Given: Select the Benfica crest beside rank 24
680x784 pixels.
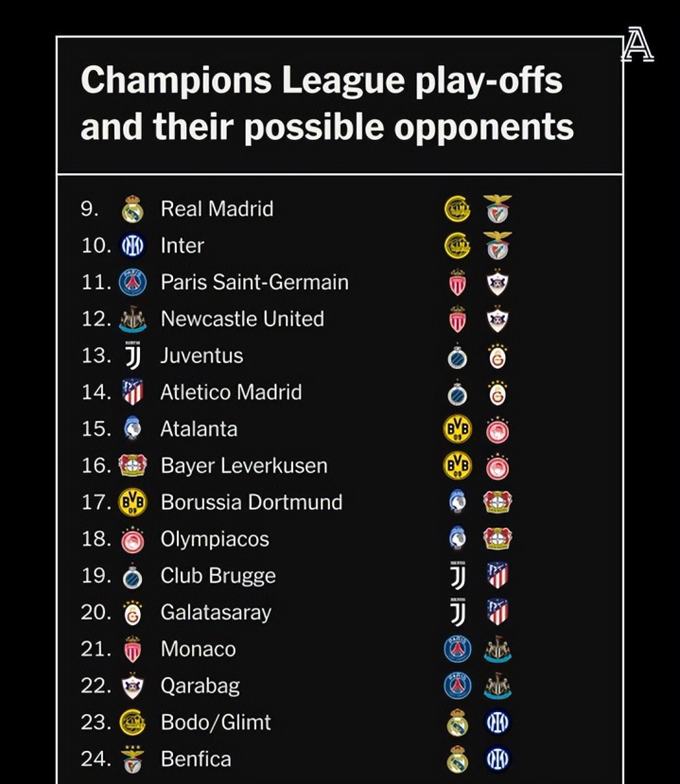Looking at the screenshot, I should tap(132, 759).
